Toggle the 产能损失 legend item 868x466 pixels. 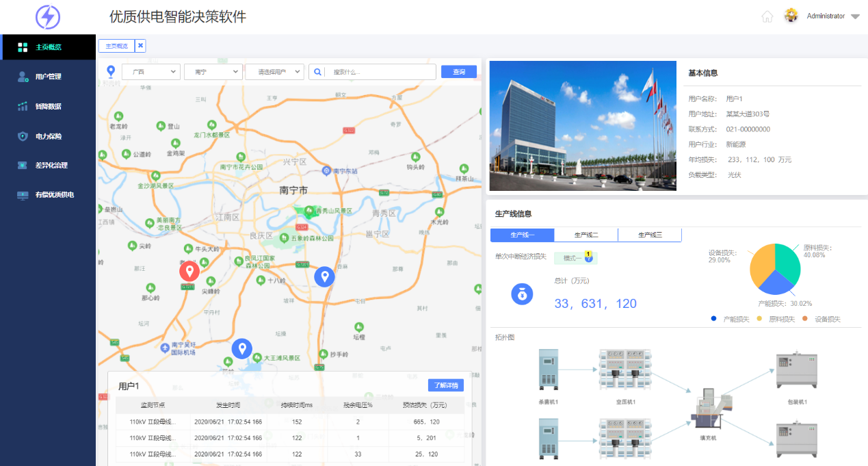pyautogui.click(x=731, y=319)
